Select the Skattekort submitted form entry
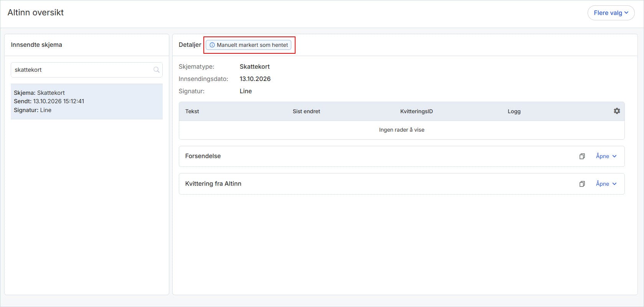This screenshot has width=644, height=307. [x=86, y=101]
